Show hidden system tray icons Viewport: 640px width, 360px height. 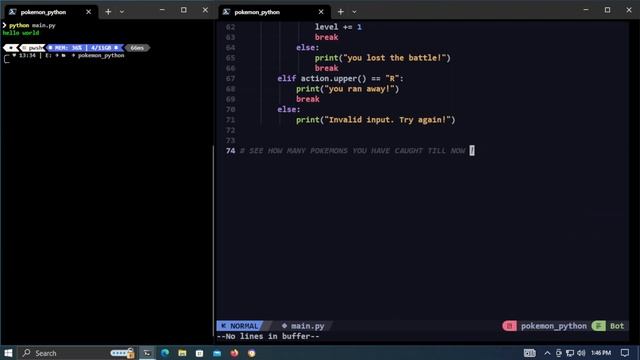click(x=547, y=353)
